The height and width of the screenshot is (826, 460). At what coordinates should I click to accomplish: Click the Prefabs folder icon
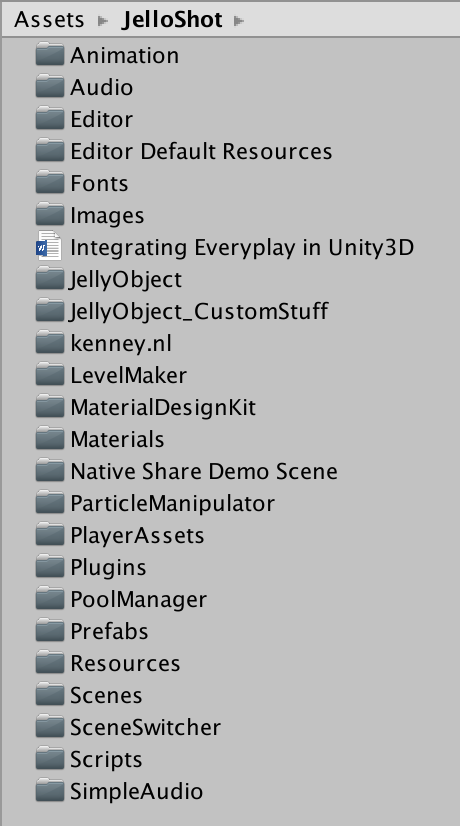50,631
